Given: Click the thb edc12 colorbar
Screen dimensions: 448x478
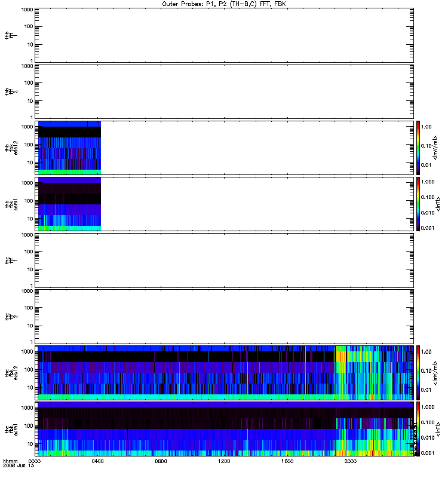Looking at the screenshot, I should coord(418,148).
